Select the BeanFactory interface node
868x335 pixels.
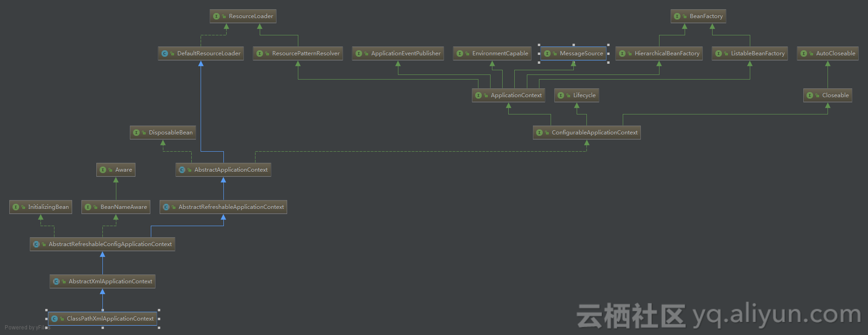[698, 16]
